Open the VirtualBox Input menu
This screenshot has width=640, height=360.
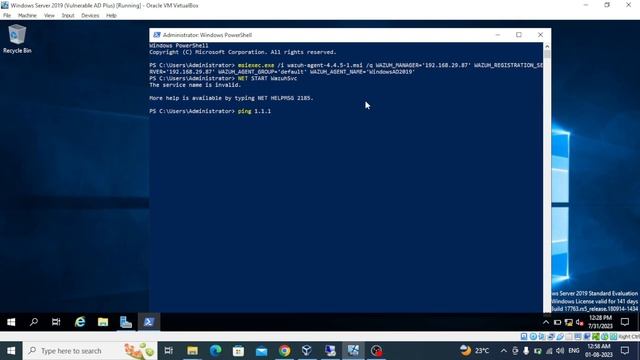click(x=68, y=16)
